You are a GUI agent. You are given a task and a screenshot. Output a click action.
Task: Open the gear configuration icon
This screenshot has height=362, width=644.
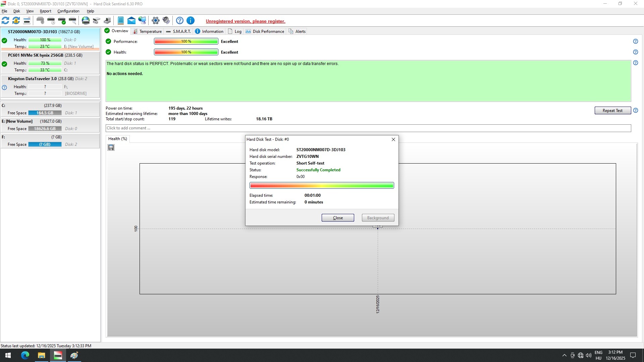coord(155,21)
